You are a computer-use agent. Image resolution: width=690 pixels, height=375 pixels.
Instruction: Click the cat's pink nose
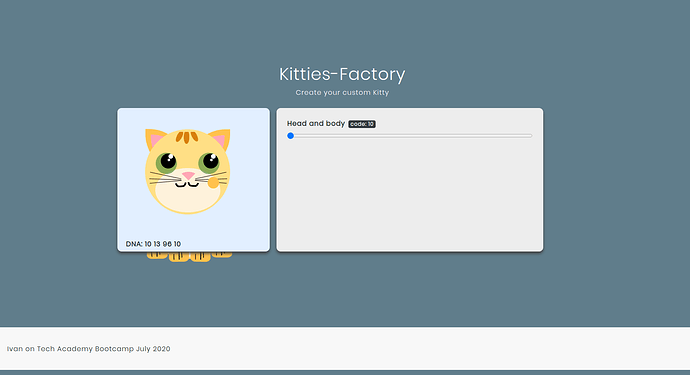188,176
